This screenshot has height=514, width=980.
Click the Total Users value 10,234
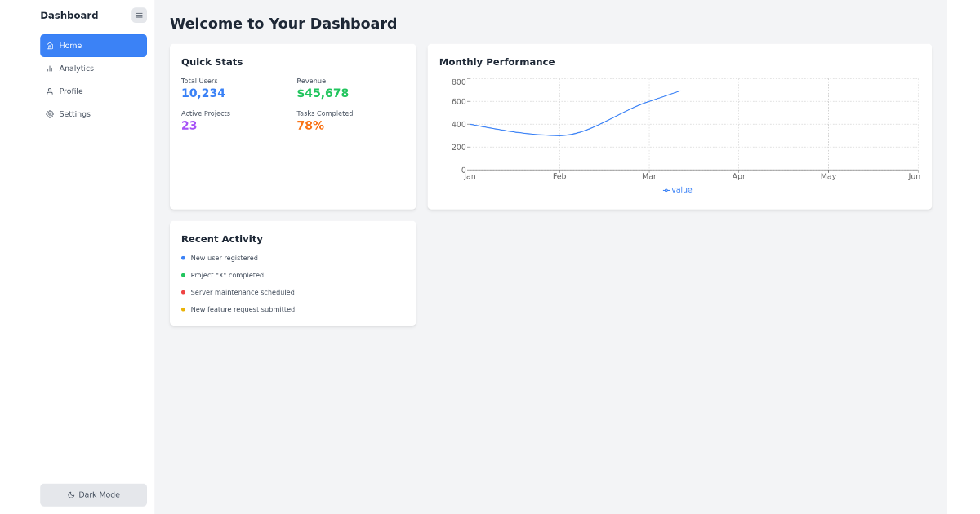(x=203, y=93)
